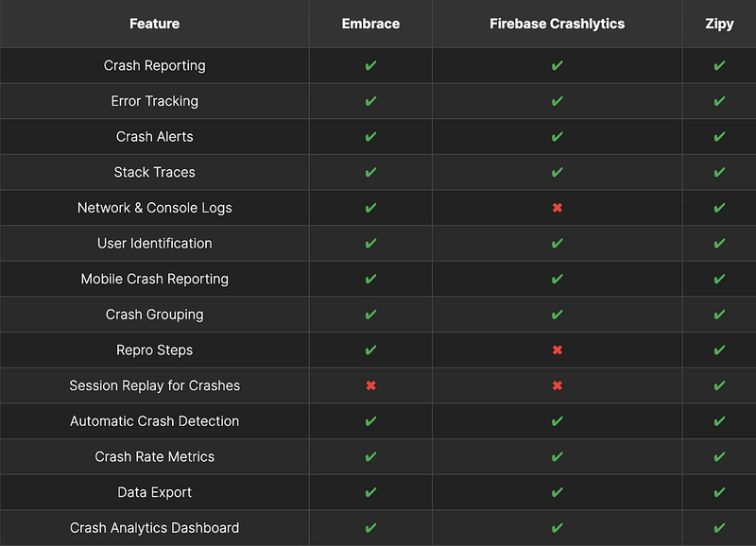This screenshot has width=756, height=546.
Task: Click Zipy checkmark for Crash Analytics Dashboard
Action: [719, 528]
